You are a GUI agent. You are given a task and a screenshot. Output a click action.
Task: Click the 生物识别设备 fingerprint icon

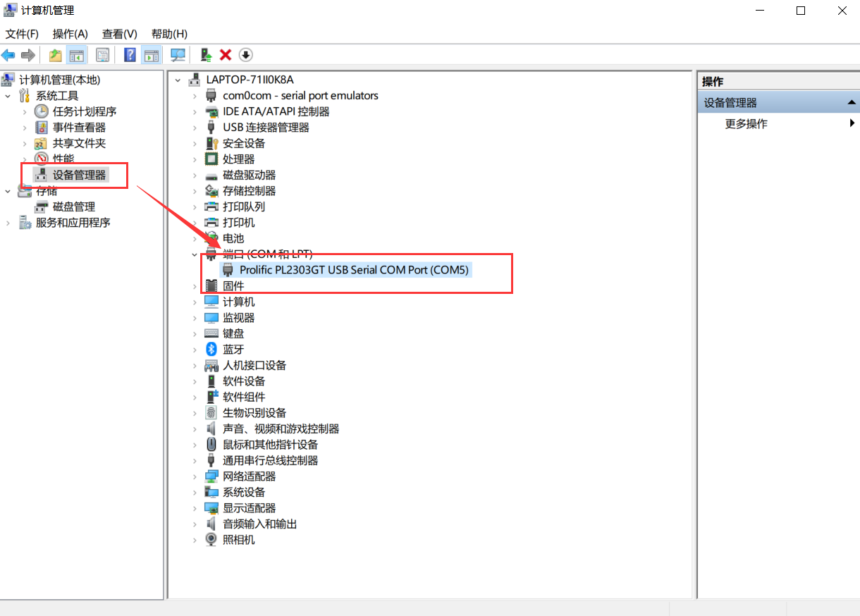[211, 412]
